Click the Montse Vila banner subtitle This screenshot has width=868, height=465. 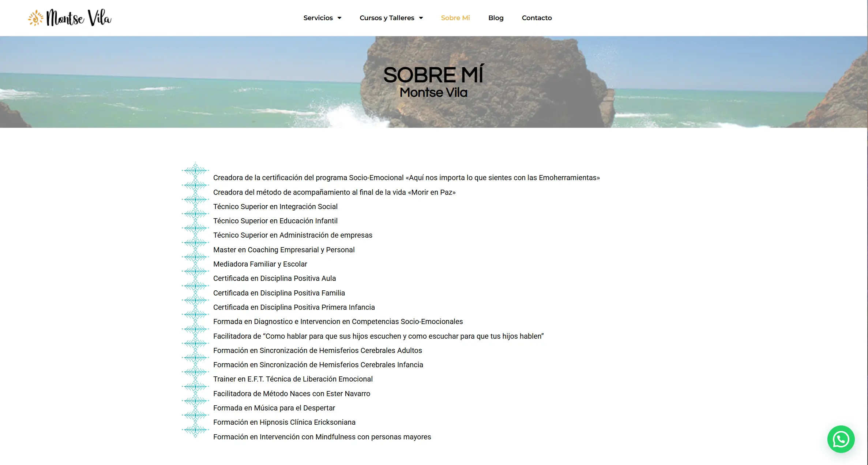[x=433, y=93]
